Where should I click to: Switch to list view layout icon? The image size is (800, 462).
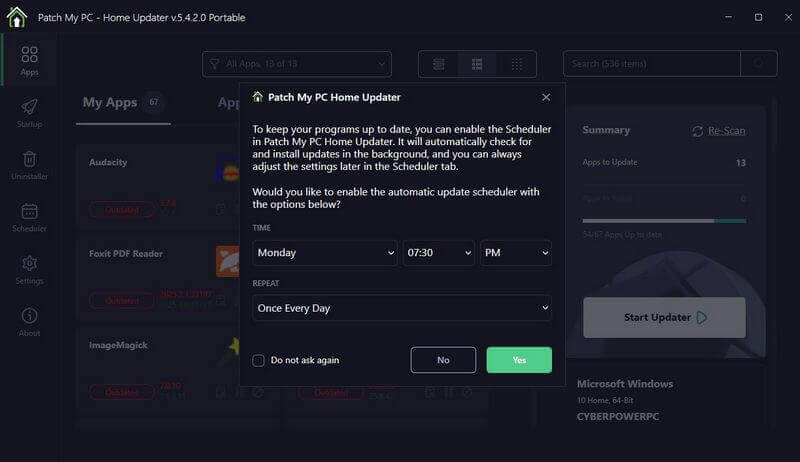pos(439,64)
